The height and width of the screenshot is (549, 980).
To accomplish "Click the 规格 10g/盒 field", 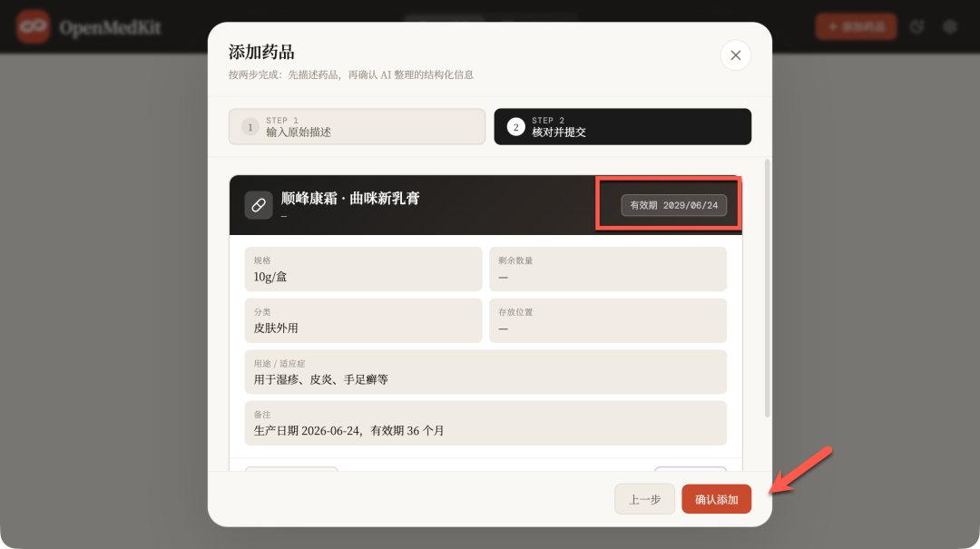I will tap(363, 269).
